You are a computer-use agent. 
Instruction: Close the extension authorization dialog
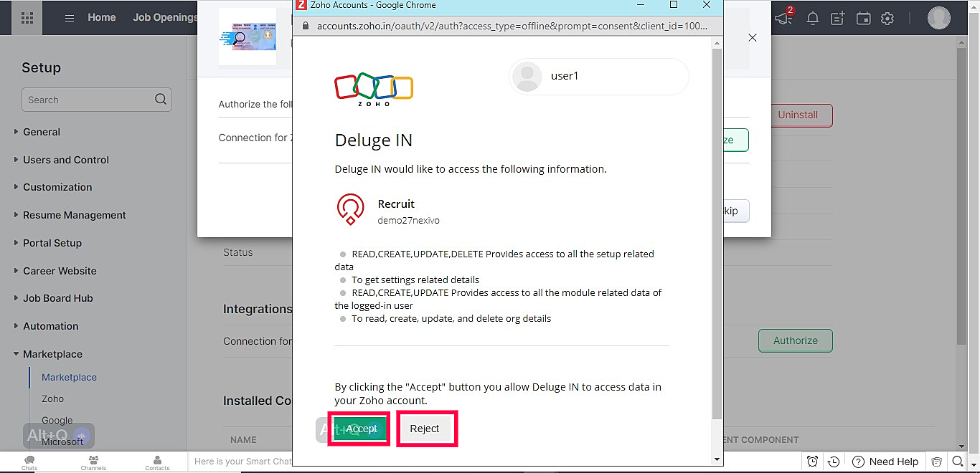click(x=753, y=37)
